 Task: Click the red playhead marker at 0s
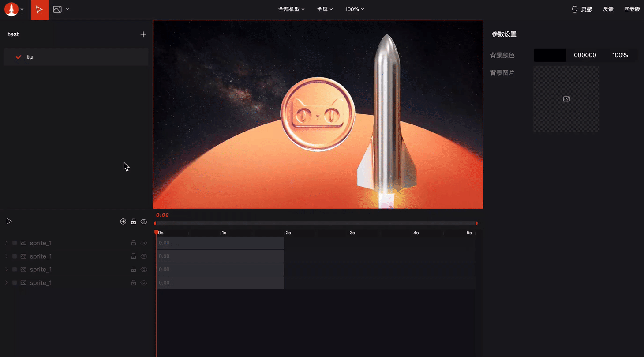click(x=156, y=232)
